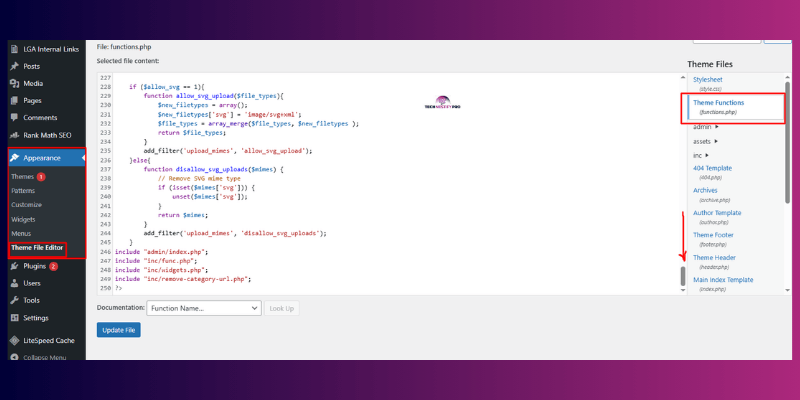Click code line 237 function disallow_svg_uploads

(213, 169)
